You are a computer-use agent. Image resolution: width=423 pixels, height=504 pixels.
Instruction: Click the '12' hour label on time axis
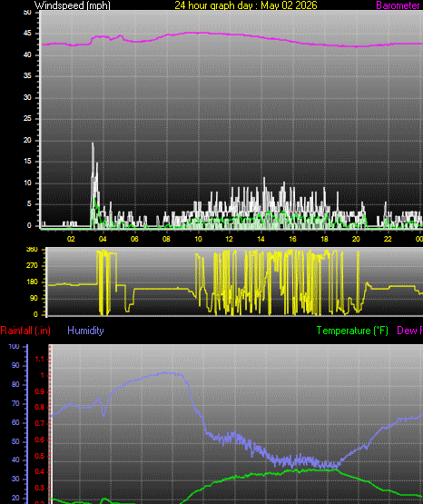pyautogui.click(x=229, y=239)
